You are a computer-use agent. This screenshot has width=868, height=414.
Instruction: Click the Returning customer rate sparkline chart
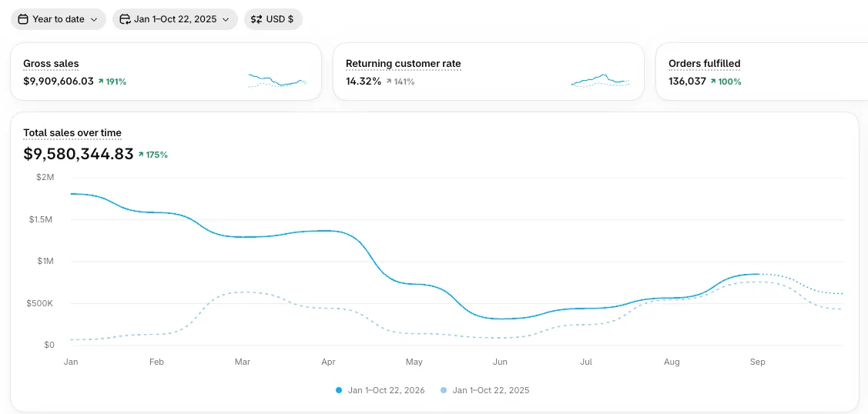point(600,81)
